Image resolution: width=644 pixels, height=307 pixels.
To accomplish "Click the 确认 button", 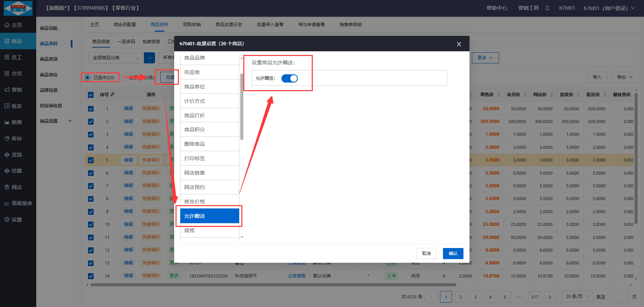I will 453,253.
